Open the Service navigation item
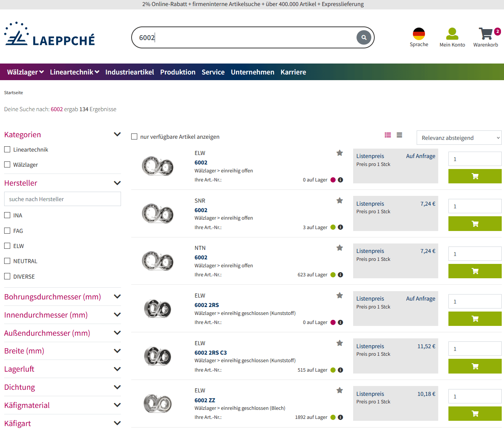The width and height of the screenshot is (504, 431). point(213,72)
